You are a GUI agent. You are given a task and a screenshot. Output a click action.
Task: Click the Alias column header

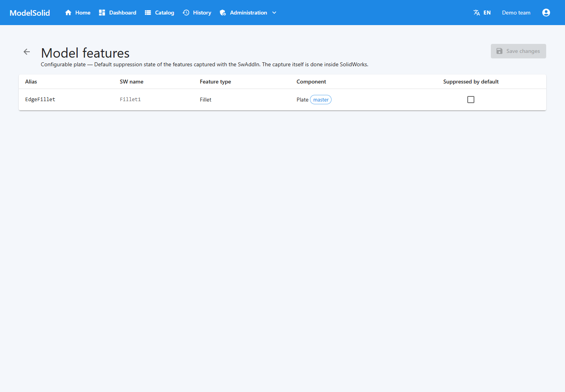click(31, 82)
